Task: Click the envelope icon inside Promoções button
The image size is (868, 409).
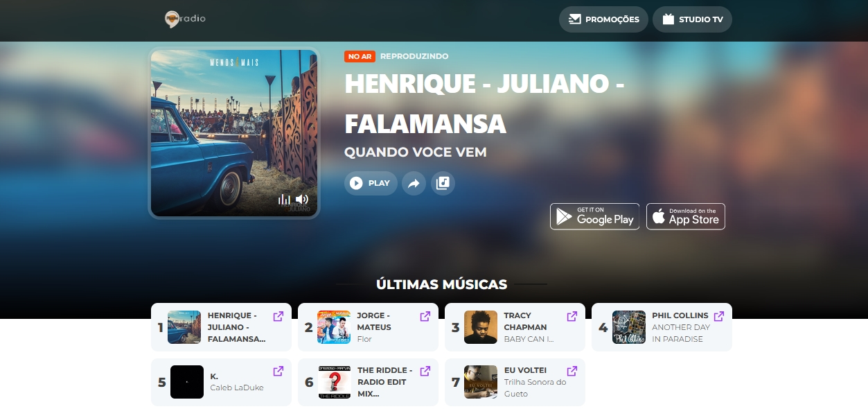Action: click(574, 19)
